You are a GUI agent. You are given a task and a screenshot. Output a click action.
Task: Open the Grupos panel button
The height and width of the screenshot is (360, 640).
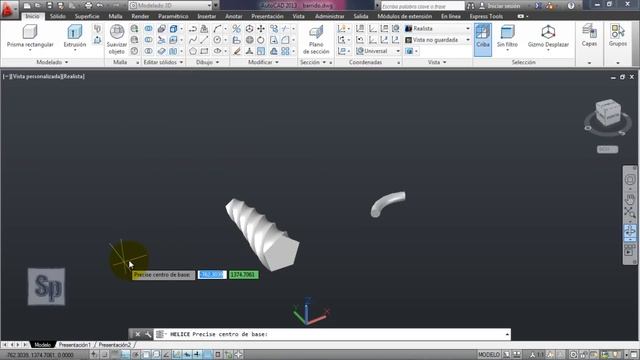coord(618,36)
